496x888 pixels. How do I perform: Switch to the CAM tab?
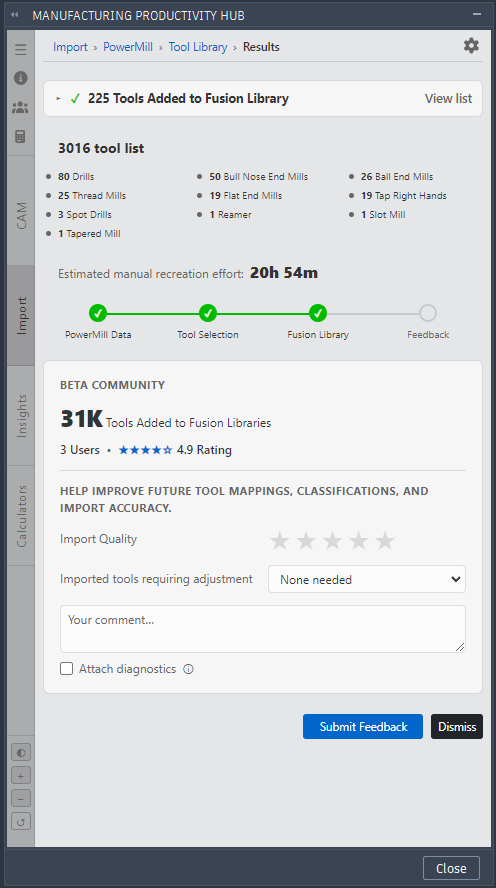21,215
